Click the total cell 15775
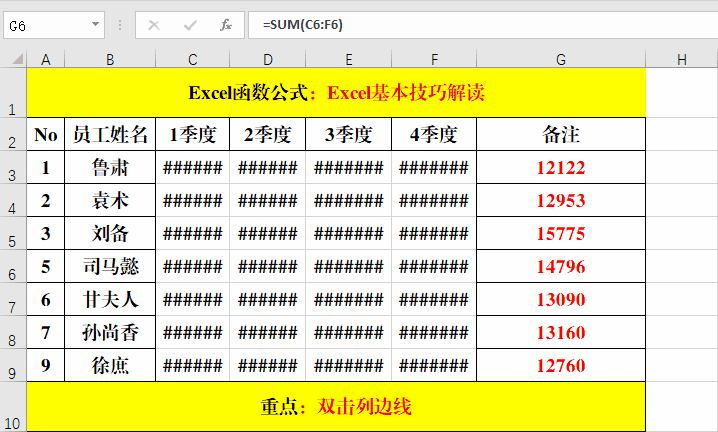This screenshot has height=432, width=718. coord(561,233)
